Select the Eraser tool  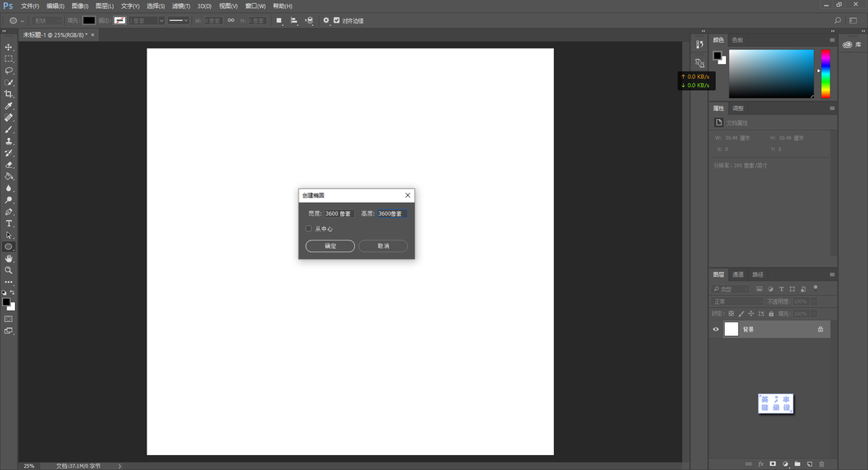tap(9, 164)
